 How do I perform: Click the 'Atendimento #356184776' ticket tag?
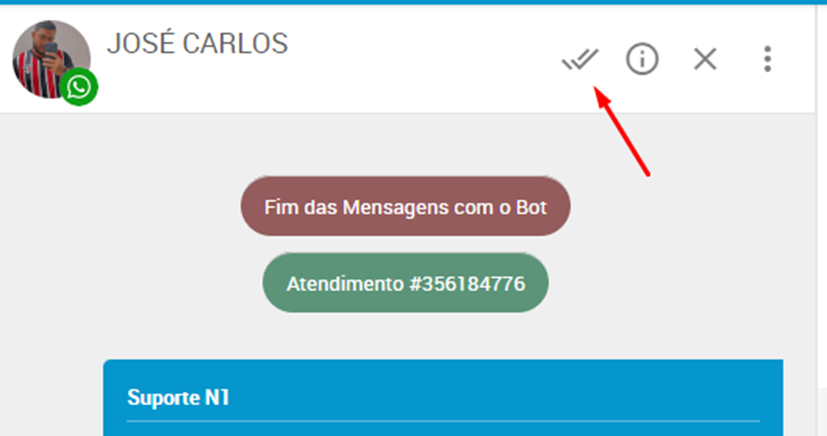406,283
